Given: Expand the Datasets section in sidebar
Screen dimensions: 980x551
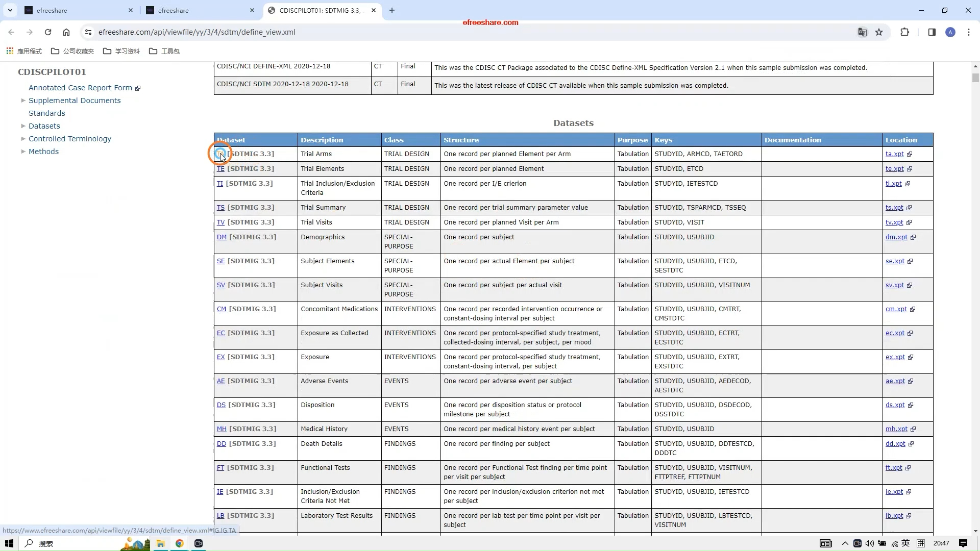Looking at the screenshot, I should (23, 126).
